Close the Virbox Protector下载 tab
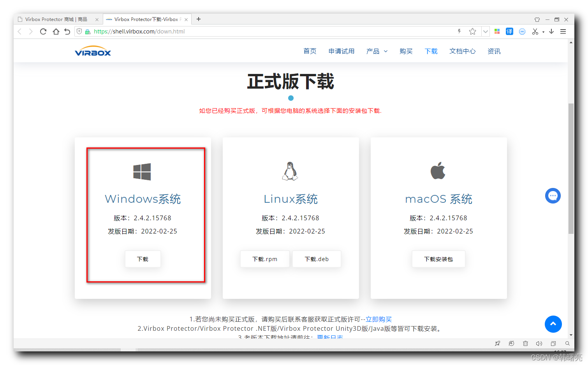 pyautogui.click(x=186, y=19)
